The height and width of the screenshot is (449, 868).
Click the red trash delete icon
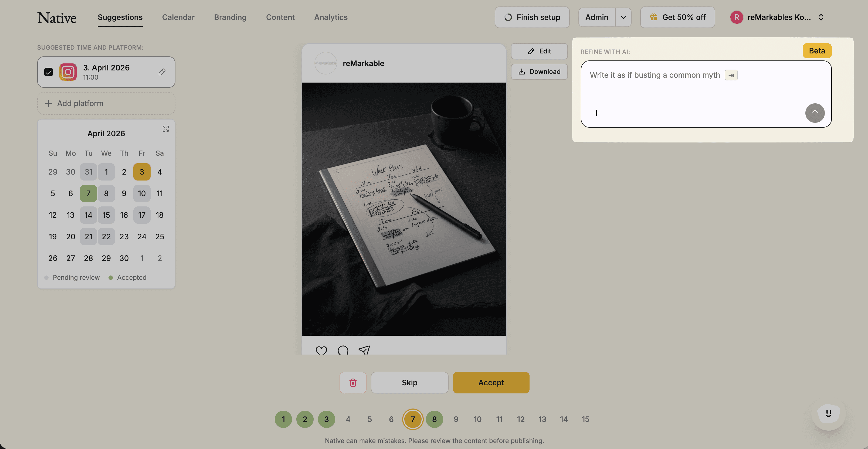pos(353,382)
